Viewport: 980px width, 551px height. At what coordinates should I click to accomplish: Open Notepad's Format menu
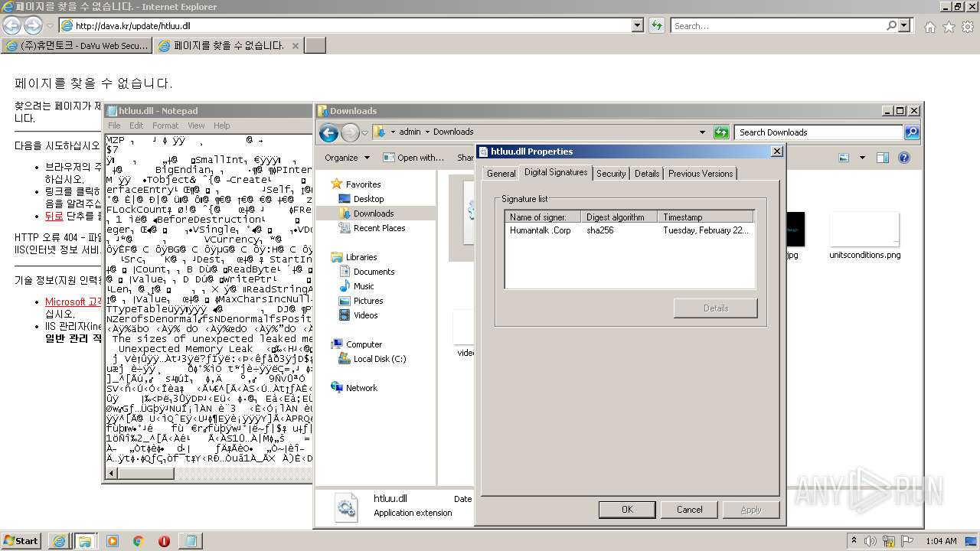(x=165, y=126)
